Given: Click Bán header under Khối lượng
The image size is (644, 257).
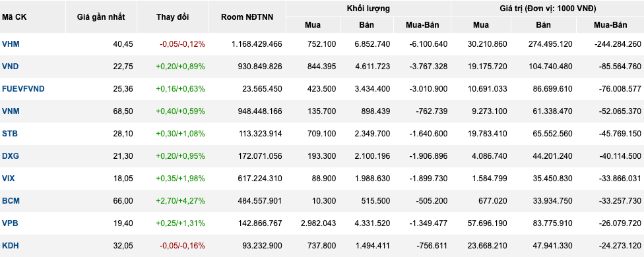Looking at the screenshot, I should pyautogui.click(x=366, y=25).
